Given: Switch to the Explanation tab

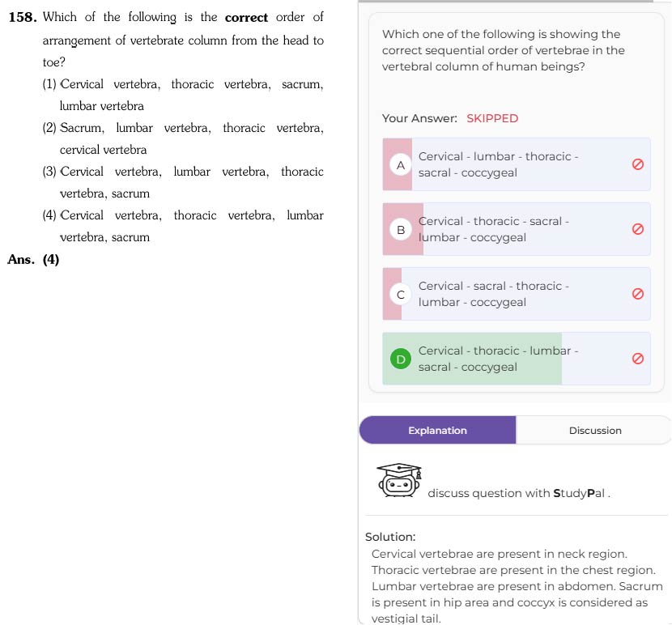Looking at the screenshot, I should click(x=437, y=430).
